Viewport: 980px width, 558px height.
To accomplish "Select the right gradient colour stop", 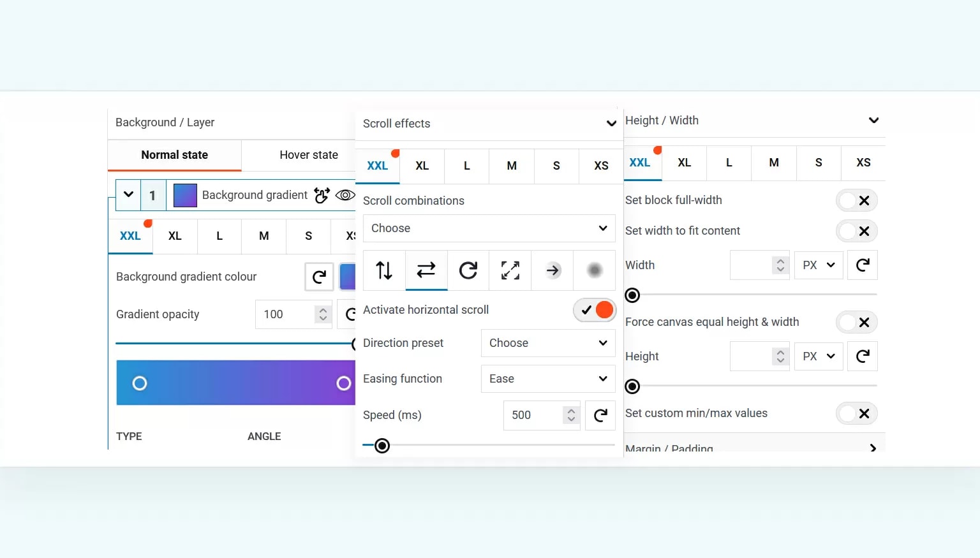I will coord(344,383).
